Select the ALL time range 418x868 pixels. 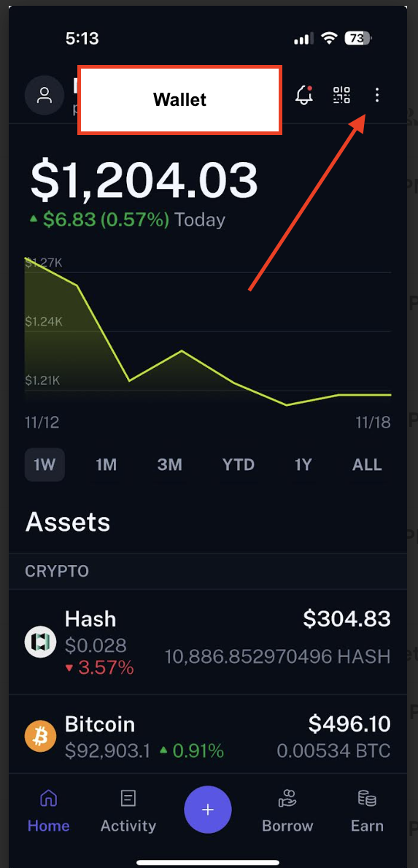click(367, 464)
